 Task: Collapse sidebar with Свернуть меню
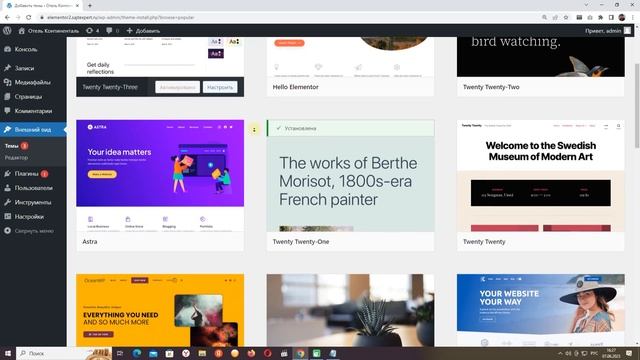click(x=33, y=231)
